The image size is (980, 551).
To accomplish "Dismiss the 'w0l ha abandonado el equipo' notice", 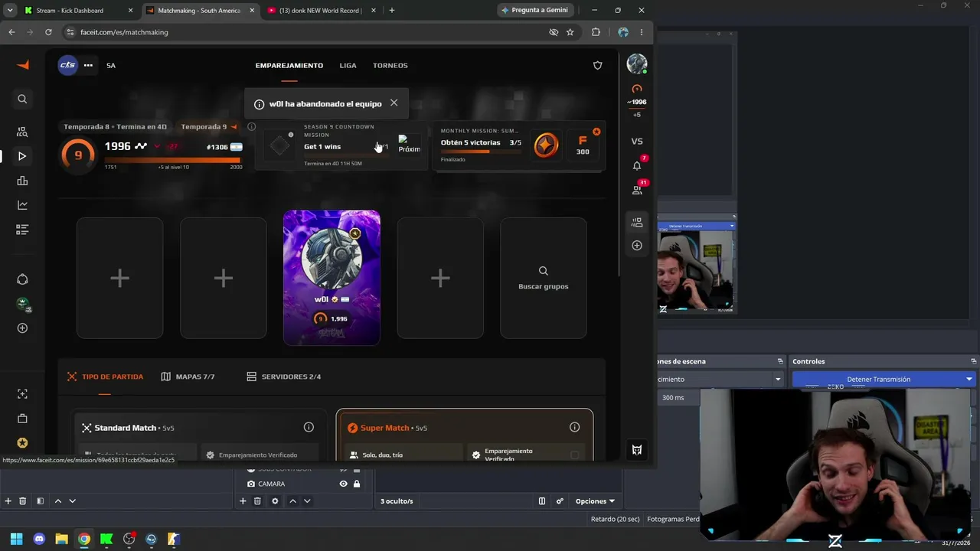I will pyautogui.click(x=394, y=103).
